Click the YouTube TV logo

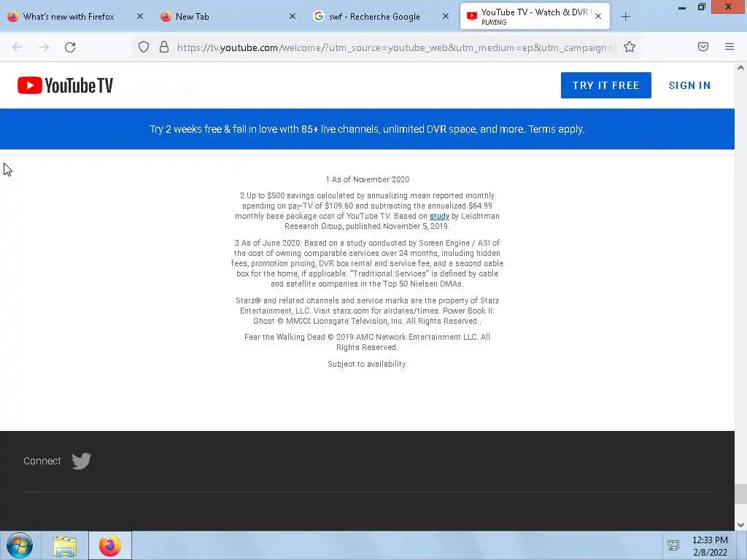[65, 85]
